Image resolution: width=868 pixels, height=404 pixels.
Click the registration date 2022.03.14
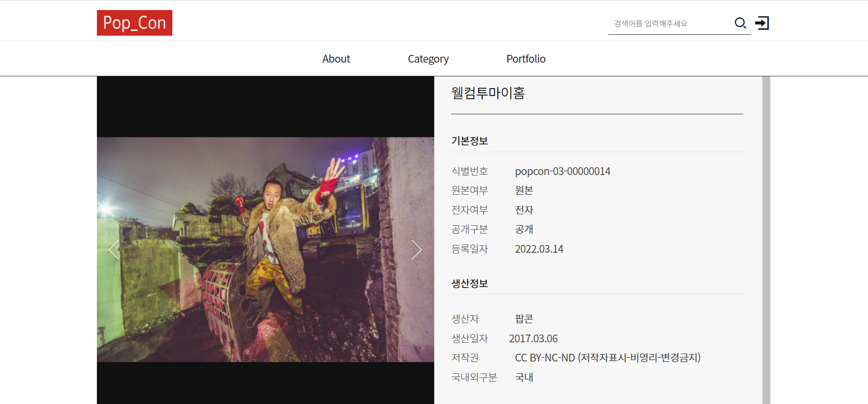[539, 249]
